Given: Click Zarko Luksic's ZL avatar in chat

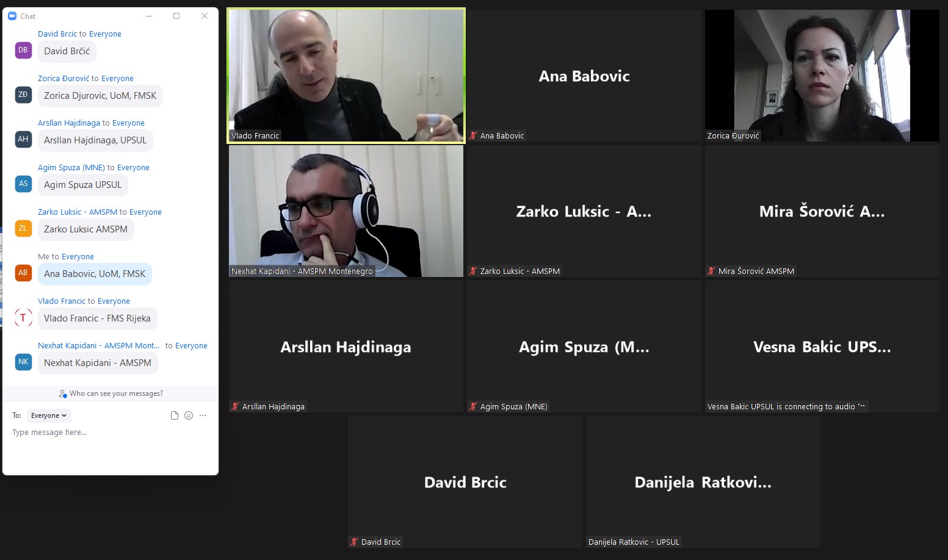Looking at the screenshot, I should tap(23, 228).
